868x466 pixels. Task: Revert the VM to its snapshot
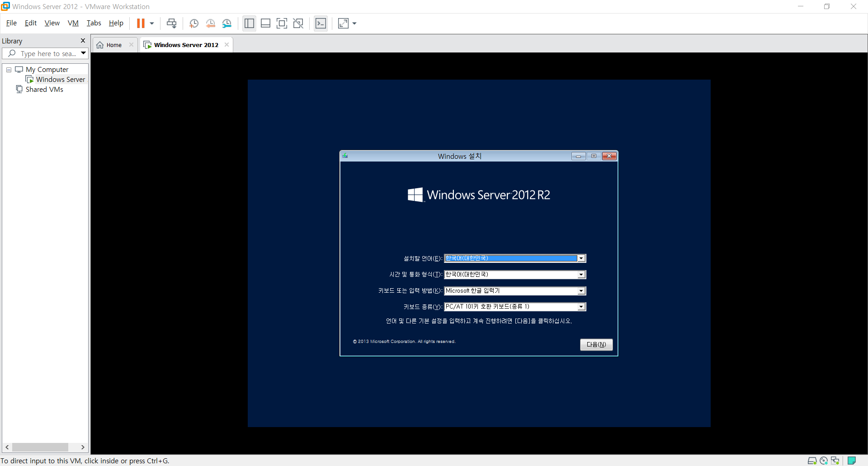click(x=210, y=24)
